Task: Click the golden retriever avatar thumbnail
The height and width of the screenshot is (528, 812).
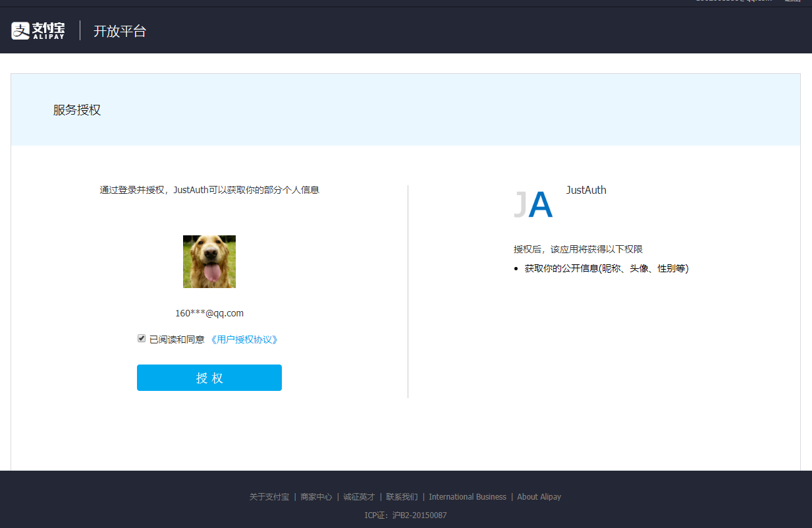Action: click(209, 262)
